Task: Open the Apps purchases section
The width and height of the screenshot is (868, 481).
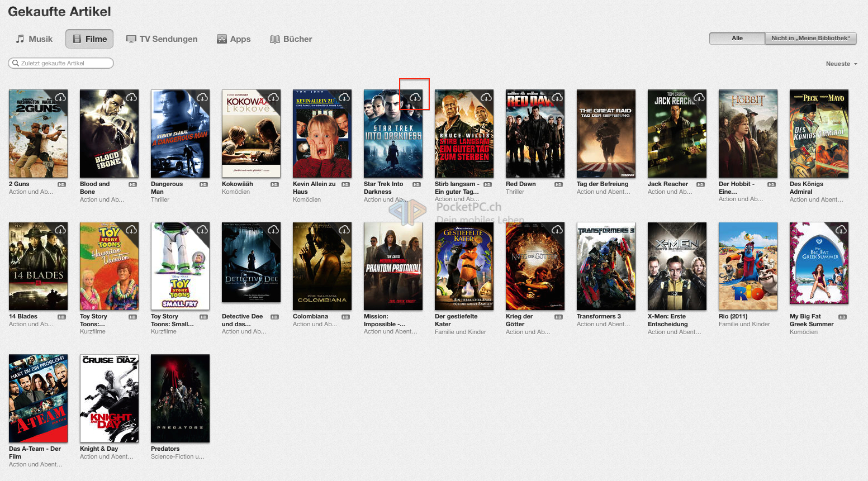Action: [234, 39]
